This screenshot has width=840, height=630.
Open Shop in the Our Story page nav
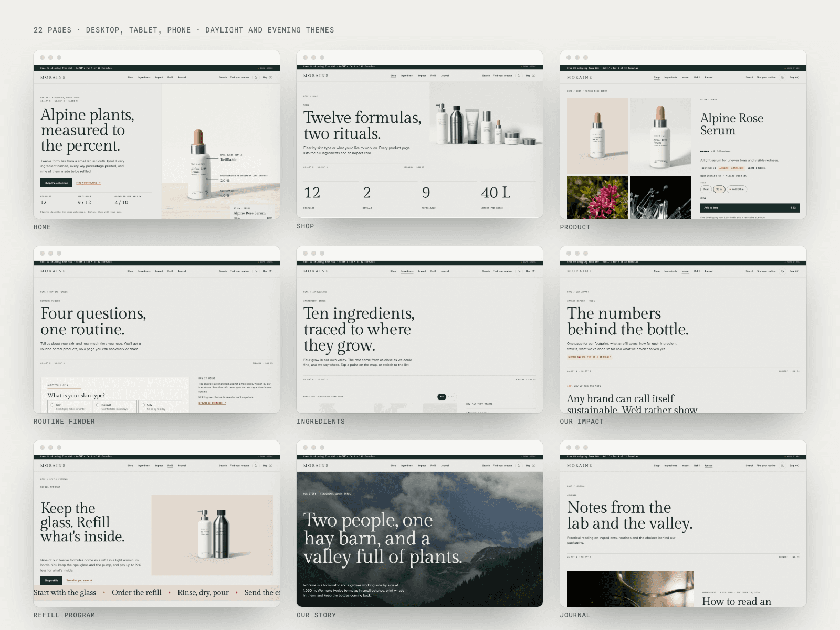pyautogui.click(x=393, y=466)
